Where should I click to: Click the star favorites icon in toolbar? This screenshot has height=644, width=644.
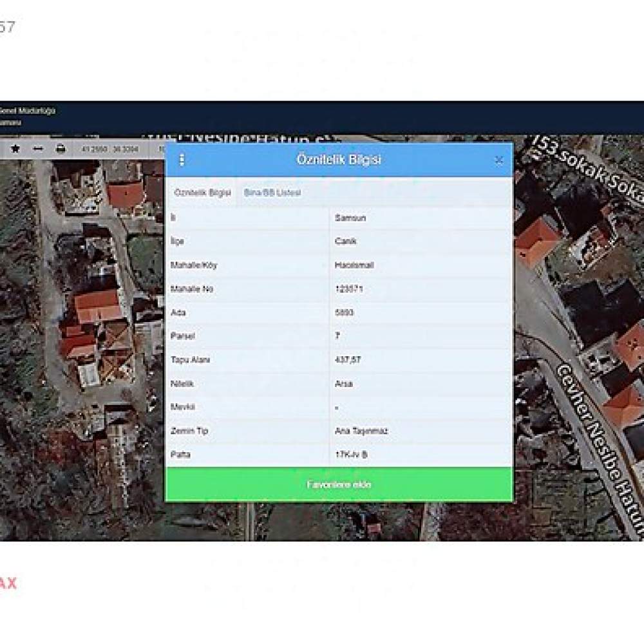click(x=15, y=148)
